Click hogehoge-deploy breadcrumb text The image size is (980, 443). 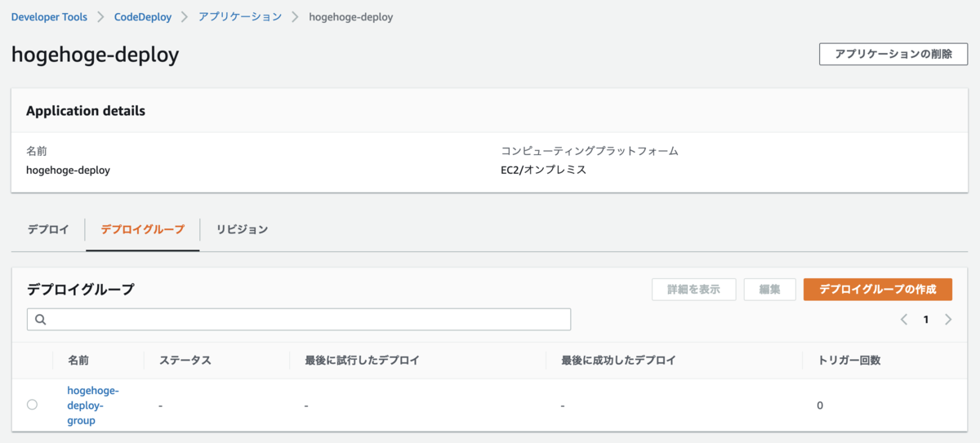coord(351,16)
